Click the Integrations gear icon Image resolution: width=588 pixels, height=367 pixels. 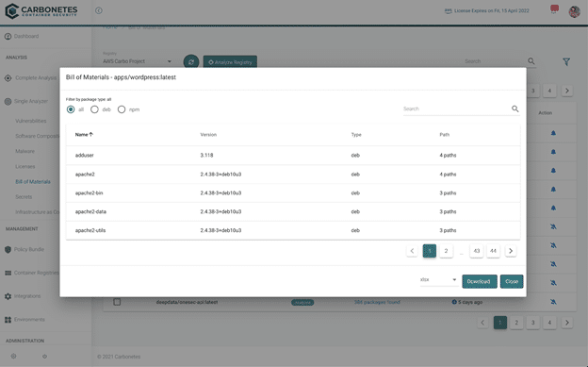pyautogui.click(x=8, y=296)
